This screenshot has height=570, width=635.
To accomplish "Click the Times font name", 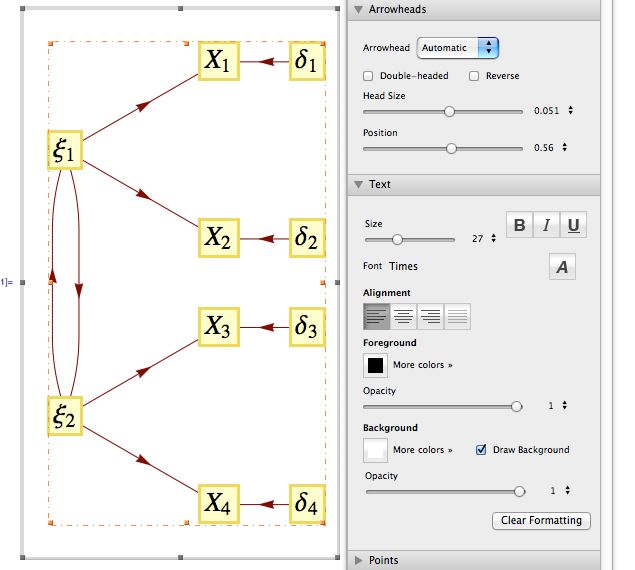I will (x=403, y=266).
